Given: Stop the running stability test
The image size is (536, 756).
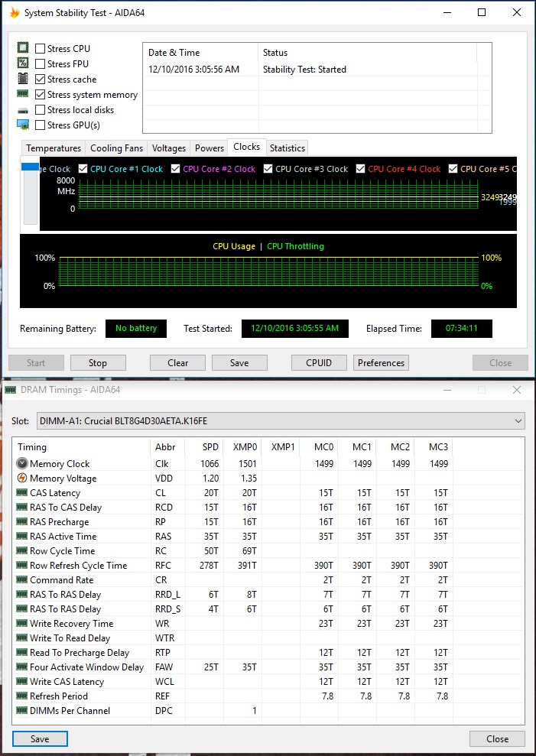Looking at the screenshot, I should tap(98, 362).
